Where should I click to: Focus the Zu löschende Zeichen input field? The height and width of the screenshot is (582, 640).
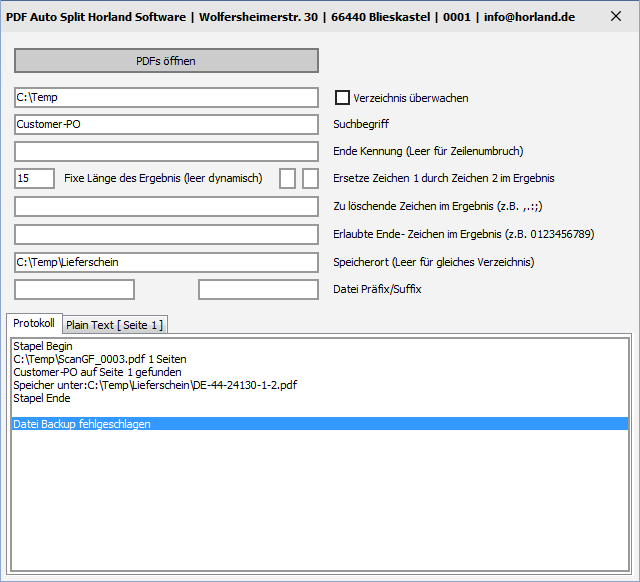(166, 207)
